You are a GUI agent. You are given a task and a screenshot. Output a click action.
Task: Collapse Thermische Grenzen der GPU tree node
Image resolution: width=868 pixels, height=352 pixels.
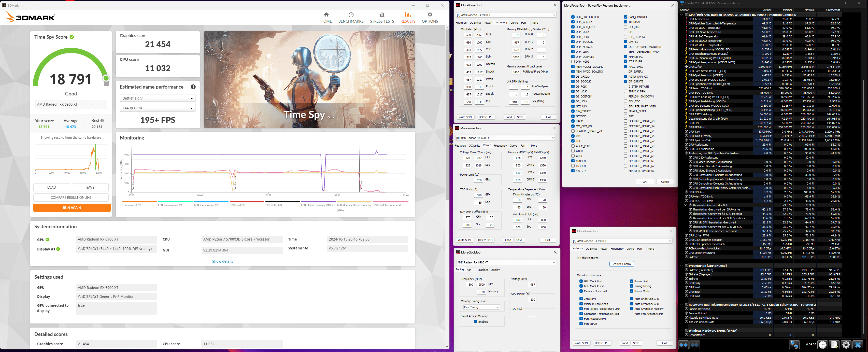686,205
